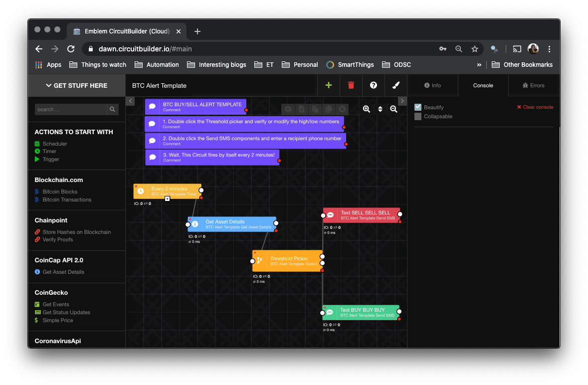
Task: Toggle the small square under the Timer node
Action: 167,198
